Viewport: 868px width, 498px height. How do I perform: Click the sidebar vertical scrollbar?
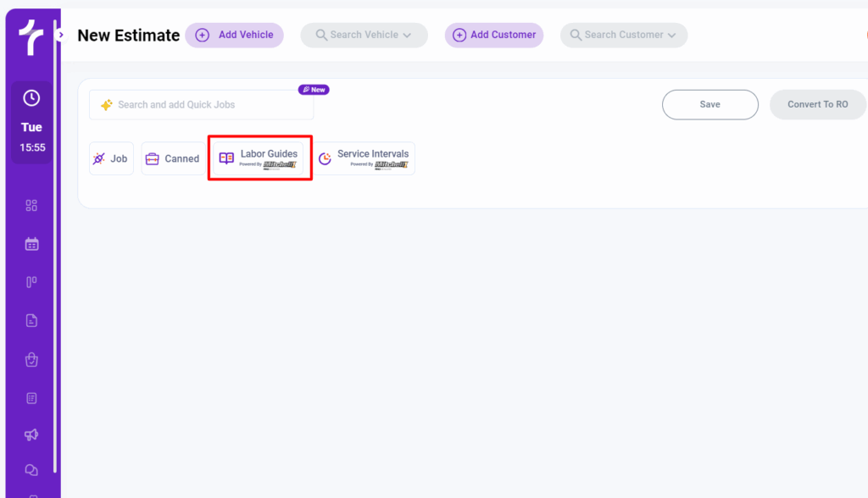(55, 246)
